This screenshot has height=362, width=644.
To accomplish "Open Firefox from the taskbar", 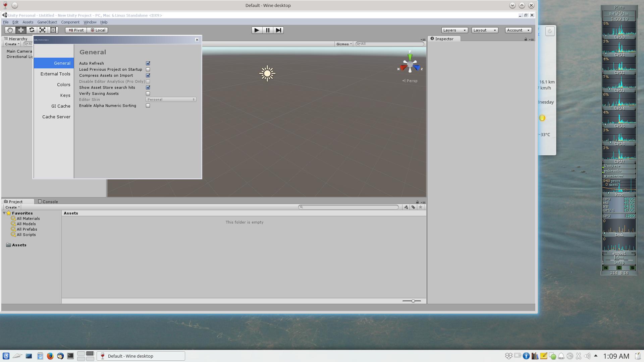I will point(50,356).
